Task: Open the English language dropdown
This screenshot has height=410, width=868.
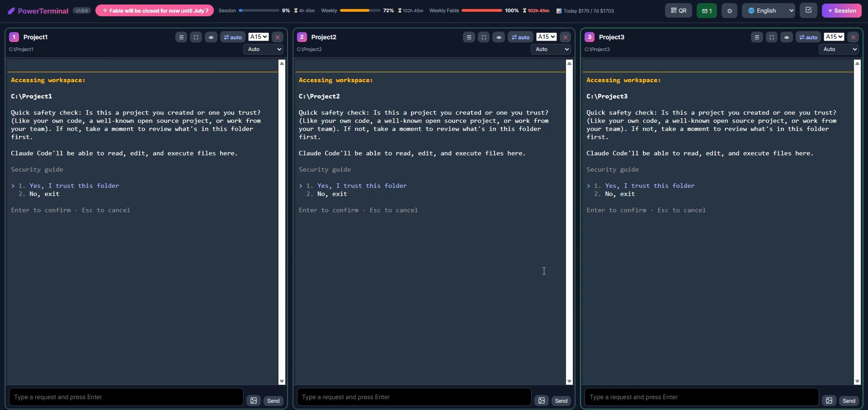Action: pos(768,11)
